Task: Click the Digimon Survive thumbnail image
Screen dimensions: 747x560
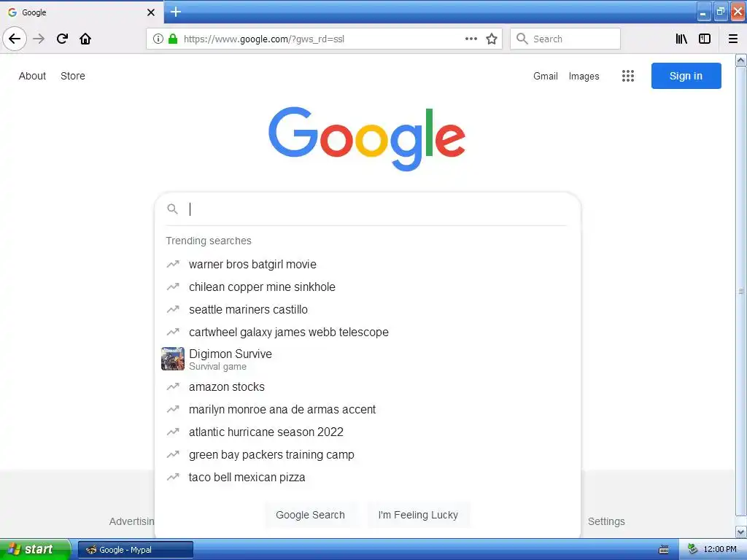Action: (x=172, y=359)
